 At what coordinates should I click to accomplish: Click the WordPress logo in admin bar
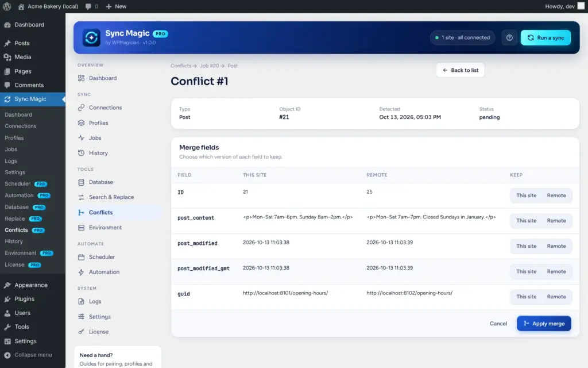(7, 6)
